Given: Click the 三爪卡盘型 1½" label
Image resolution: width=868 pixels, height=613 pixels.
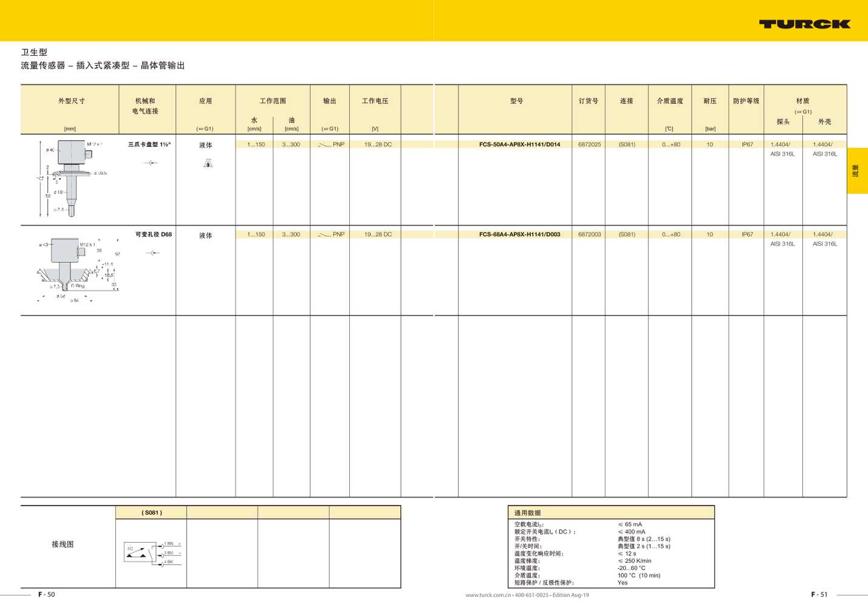Looking at the screenshot, I should pyautogui.click(x=149, y=144).
